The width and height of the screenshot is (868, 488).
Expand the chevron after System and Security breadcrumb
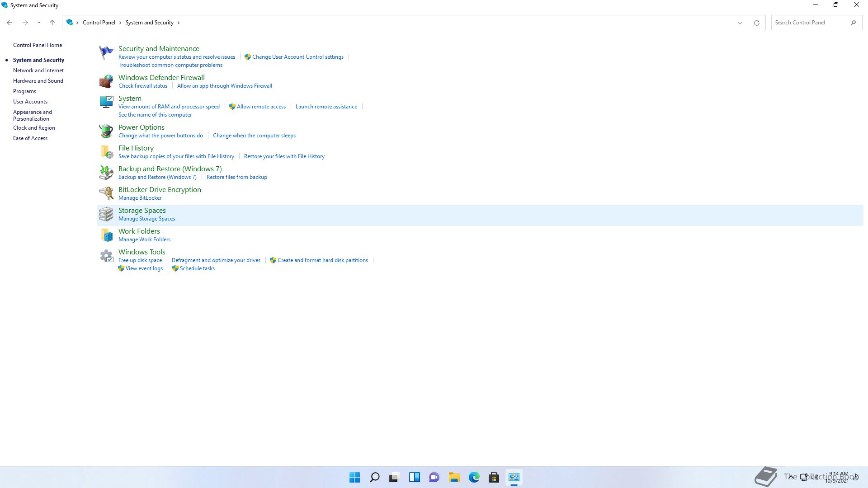pos(179,23)
